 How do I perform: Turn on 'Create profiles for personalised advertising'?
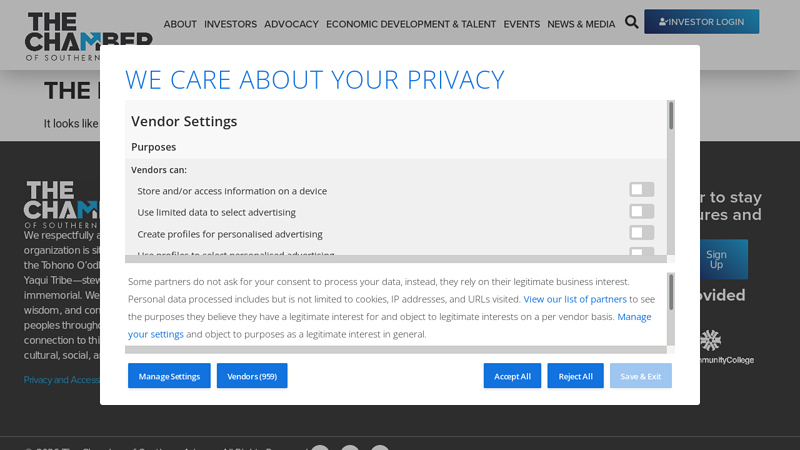(641, 233)
